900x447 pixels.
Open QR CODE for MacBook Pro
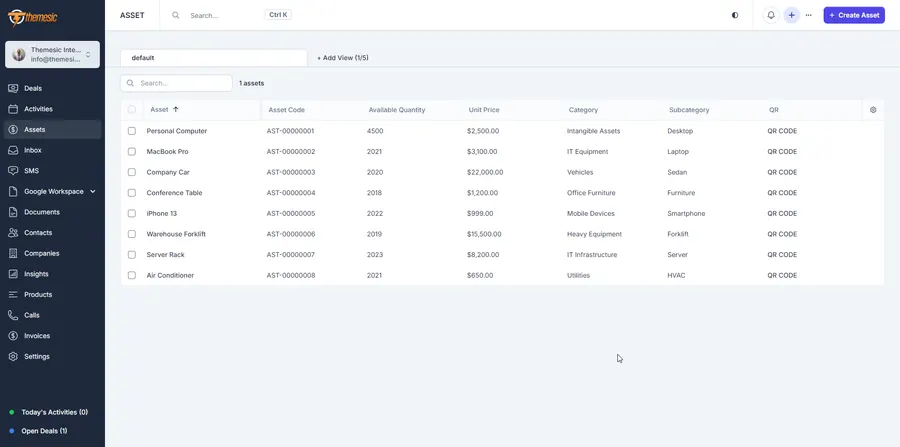click(782, 151)
